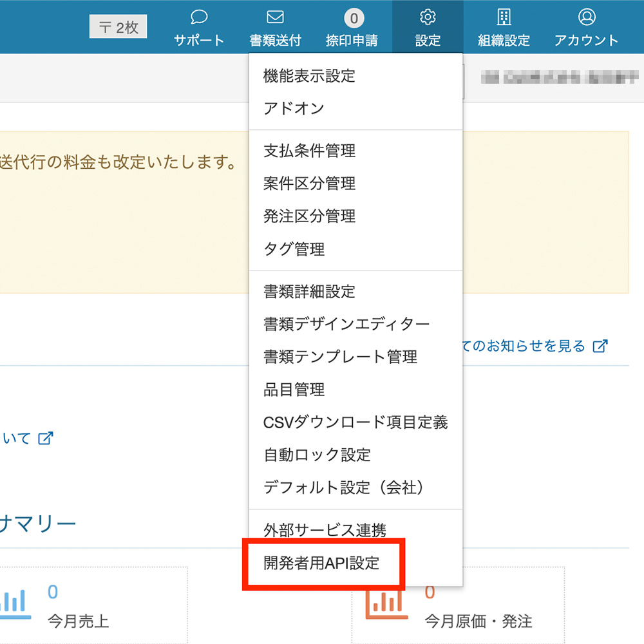This screenshot has width=644, height=644.
Task: Select 自動ロック設定 menu option
Action: pos(317,455)
